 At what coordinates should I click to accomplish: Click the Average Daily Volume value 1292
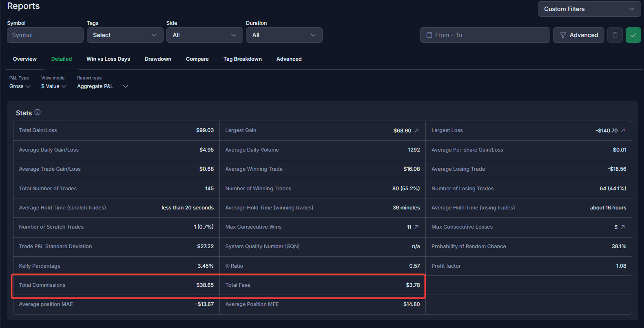[414, 150]
